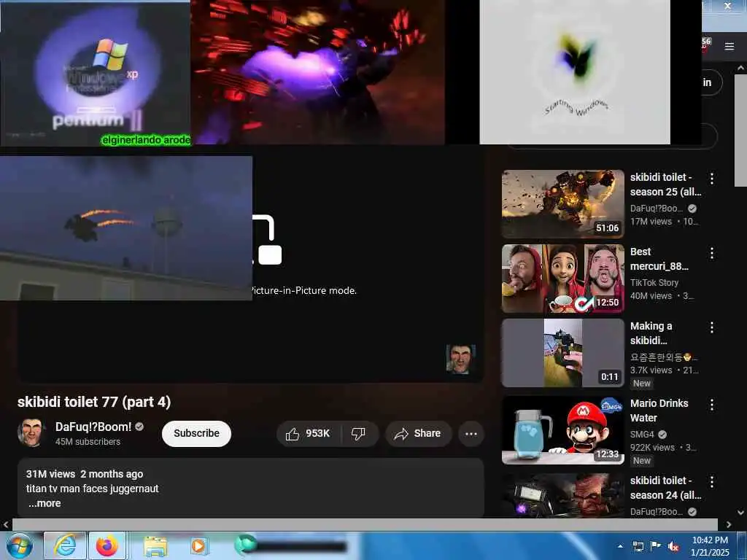Click the 31M views 2 months ago text
Screen dimensions: 747x560
[85, 474]
